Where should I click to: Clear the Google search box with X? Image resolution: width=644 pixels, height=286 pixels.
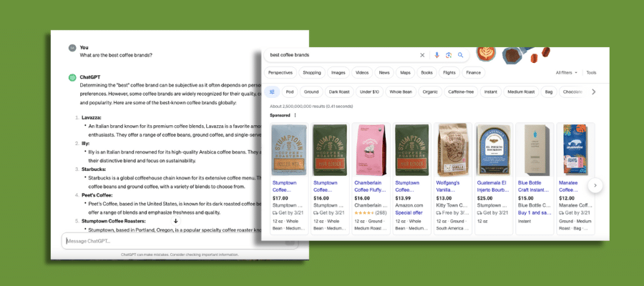(x=422, y=55)
